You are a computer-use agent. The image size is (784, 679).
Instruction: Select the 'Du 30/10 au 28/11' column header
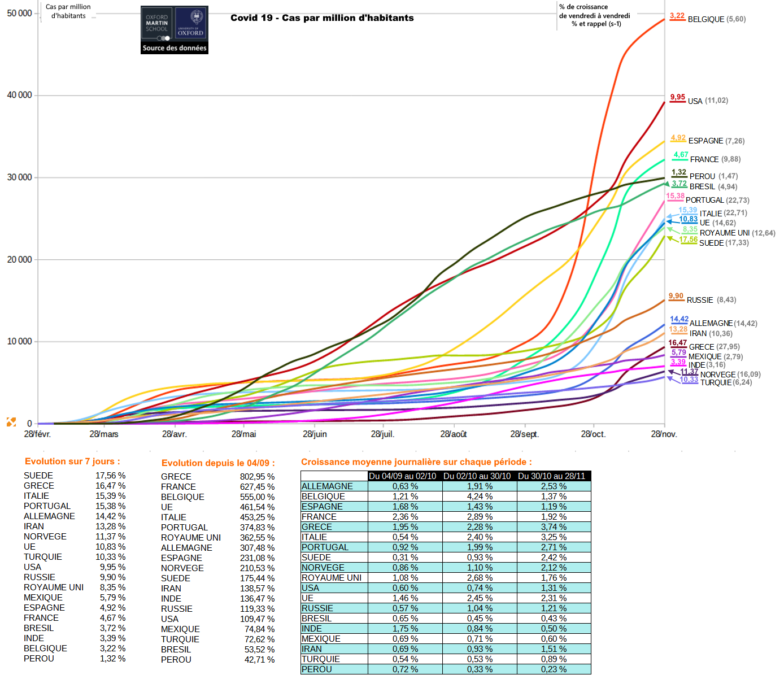[x=551, y=476]
